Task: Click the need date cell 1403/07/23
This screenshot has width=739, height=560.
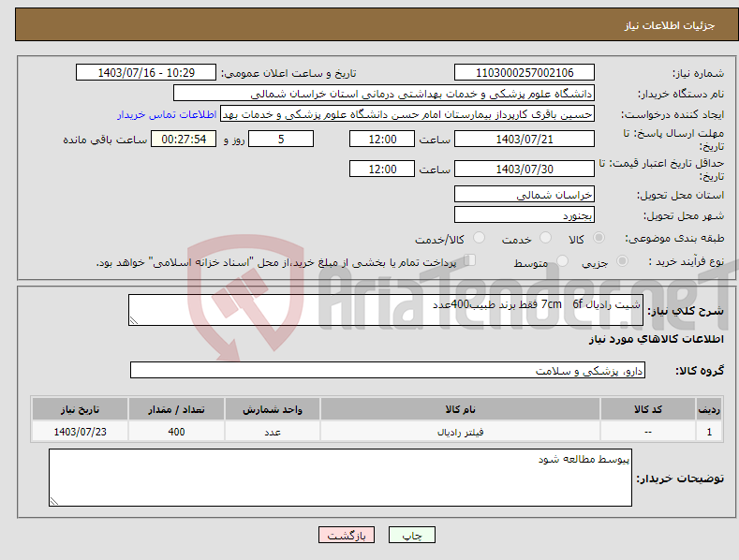Action: point(80,432)
